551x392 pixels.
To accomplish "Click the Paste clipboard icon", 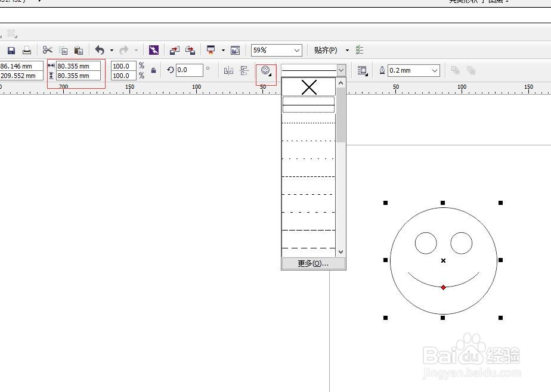I will [x=79, y=51].
